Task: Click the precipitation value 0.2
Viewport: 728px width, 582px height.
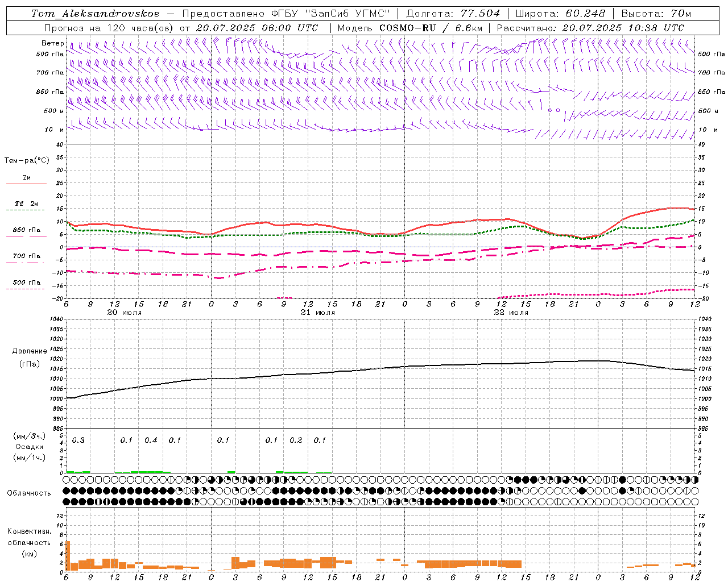Action: (x=296, y=440)
